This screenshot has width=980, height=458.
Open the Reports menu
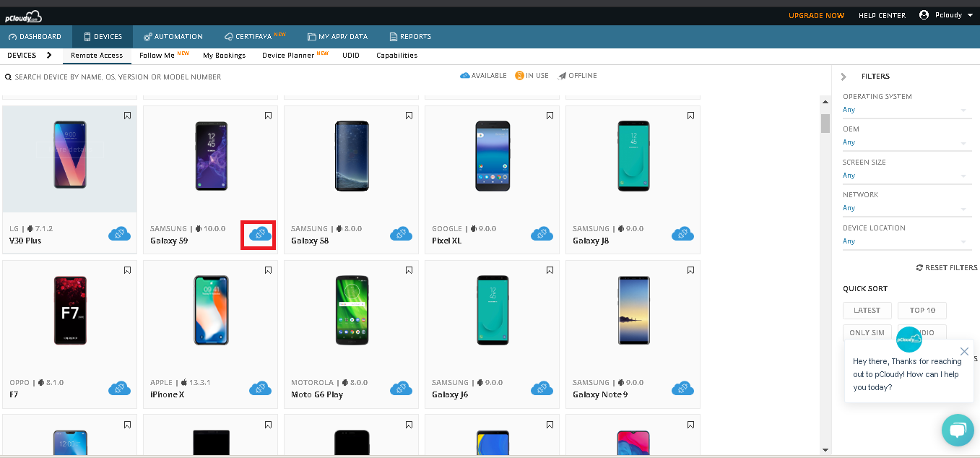410,37
